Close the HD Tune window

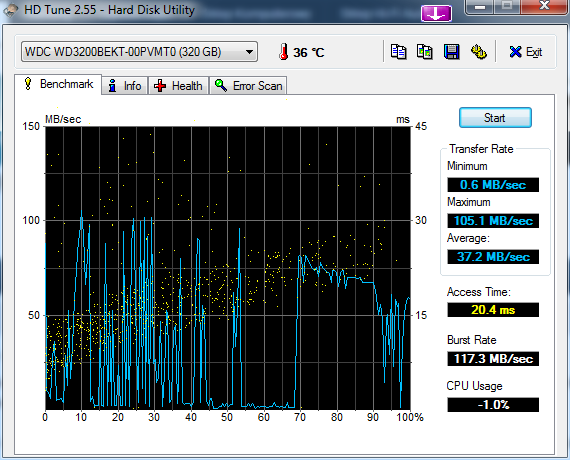(544, 7)
